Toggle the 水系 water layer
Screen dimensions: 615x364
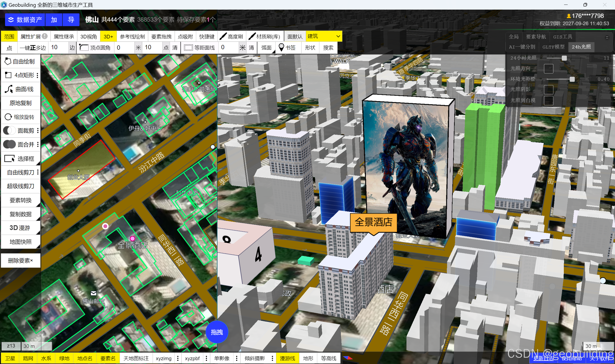46,358
